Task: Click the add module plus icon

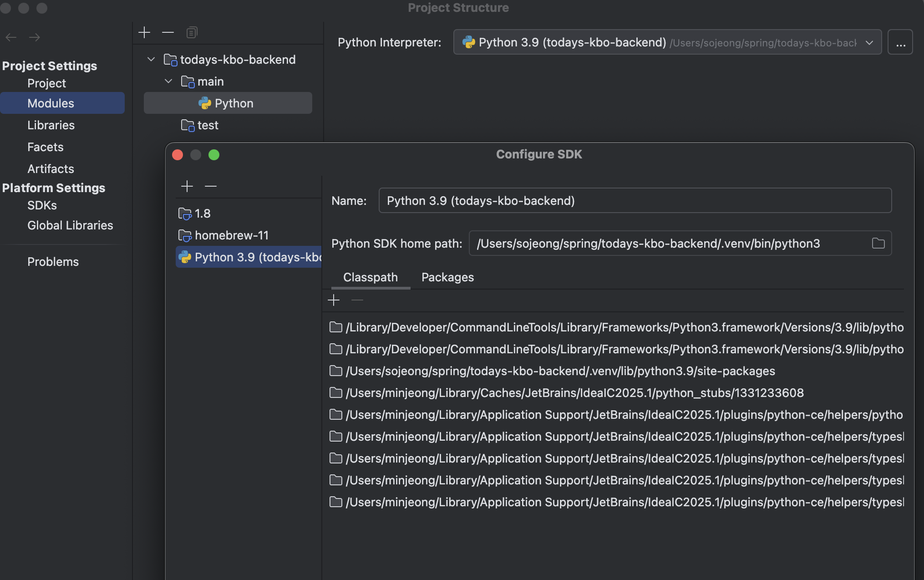Action: 144,32
